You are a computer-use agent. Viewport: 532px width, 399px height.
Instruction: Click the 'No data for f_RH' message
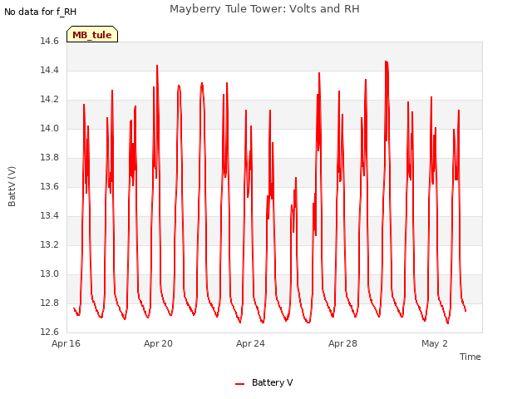point(41,12)
